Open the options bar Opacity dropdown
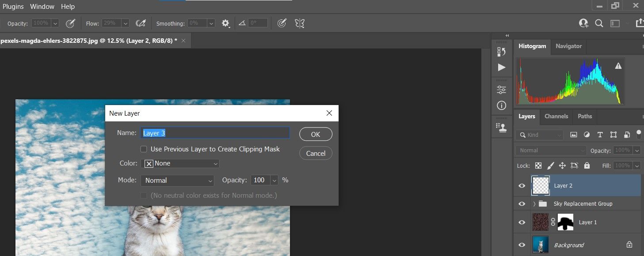The height and width of the screenshot is (256, 644). pos(55,23)
